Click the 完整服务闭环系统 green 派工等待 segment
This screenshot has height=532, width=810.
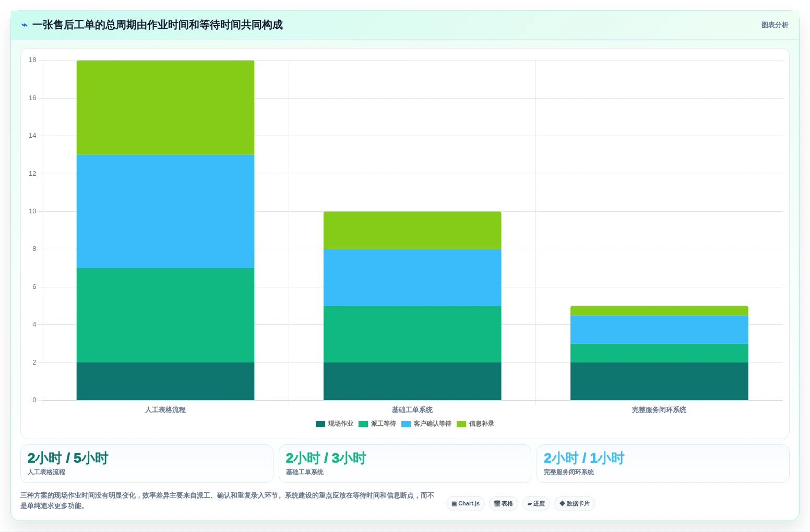659,353
